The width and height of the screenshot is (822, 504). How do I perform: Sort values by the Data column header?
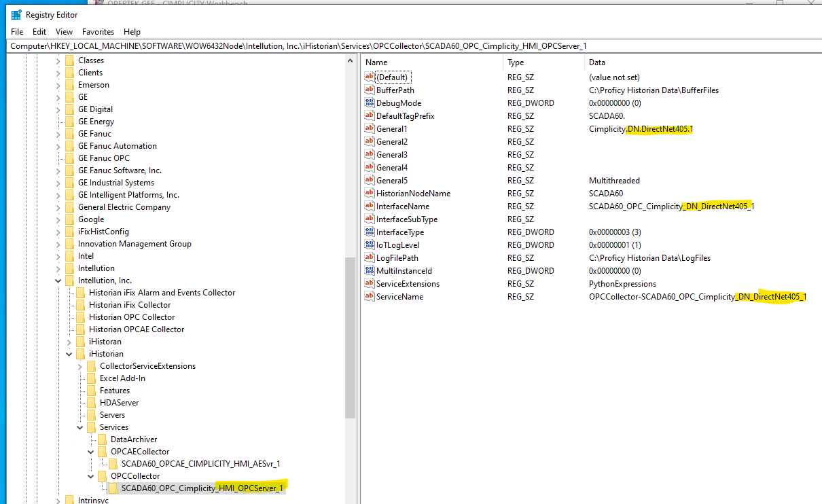click(703, 62)
